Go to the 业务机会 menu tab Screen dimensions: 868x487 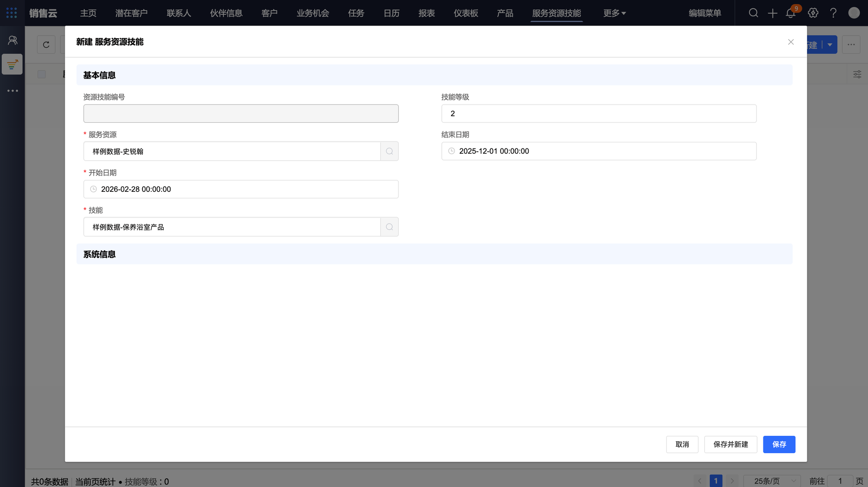(312, 13)
